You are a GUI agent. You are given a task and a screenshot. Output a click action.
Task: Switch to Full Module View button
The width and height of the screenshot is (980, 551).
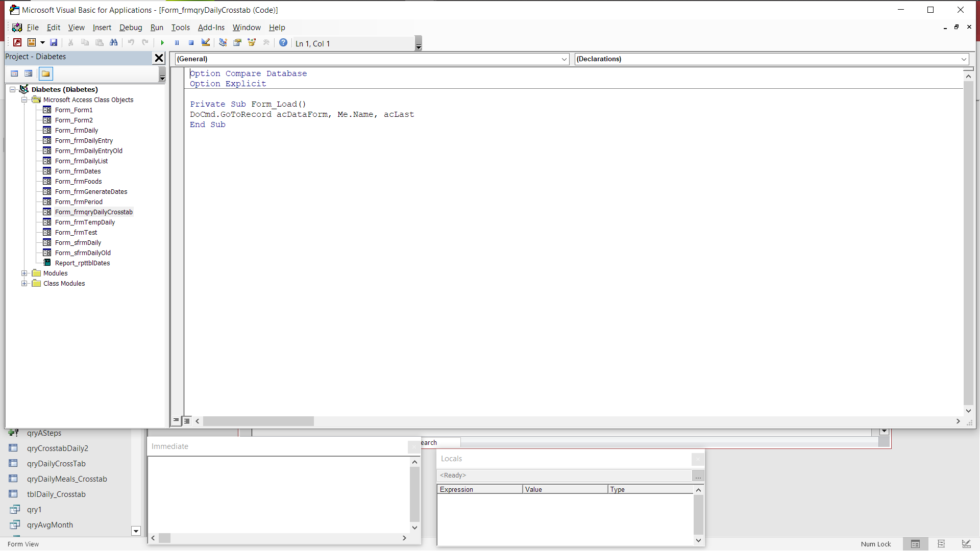pos(187,421)
